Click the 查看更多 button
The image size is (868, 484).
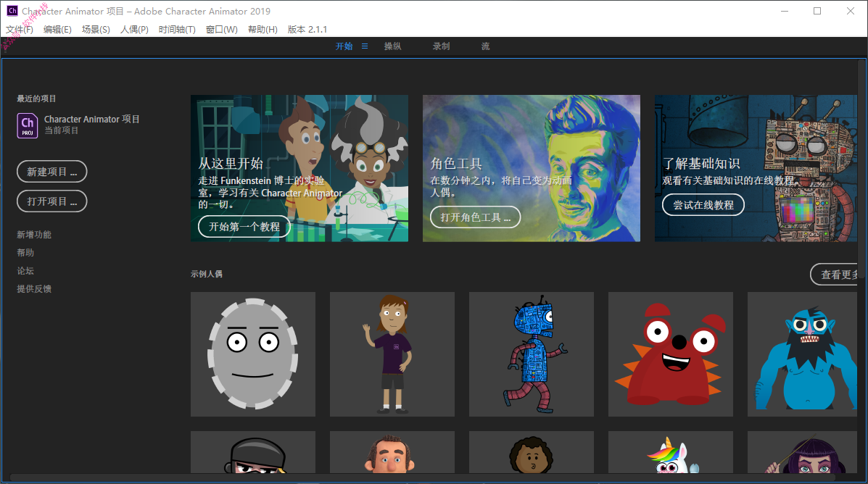click(835, 275)
